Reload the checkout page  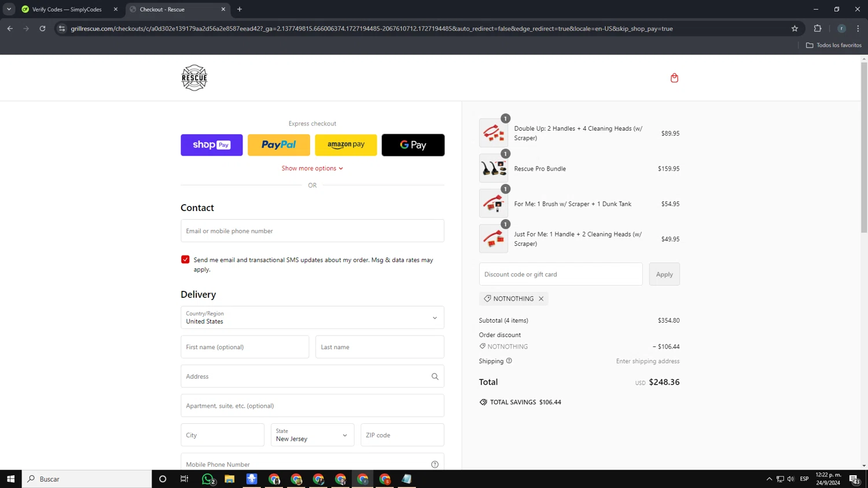[42, 28]
